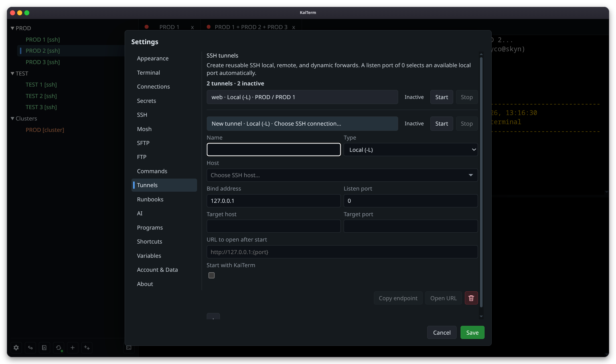This screenshot has height=364, width=616.
Task: Click the terminal prompt icon at sidebar bottom
Action: click(129, 347)
